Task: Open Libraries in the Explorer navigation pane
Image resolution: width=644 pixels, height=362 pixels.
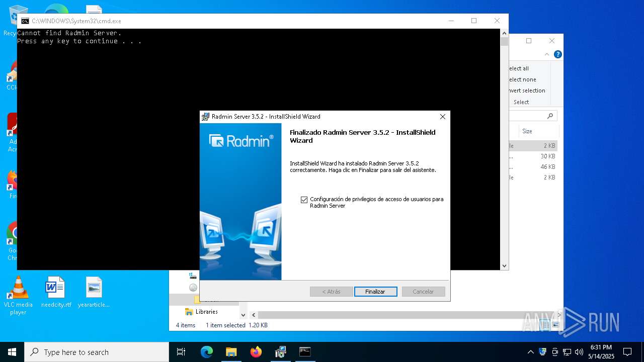Action: tap(206, 312)
